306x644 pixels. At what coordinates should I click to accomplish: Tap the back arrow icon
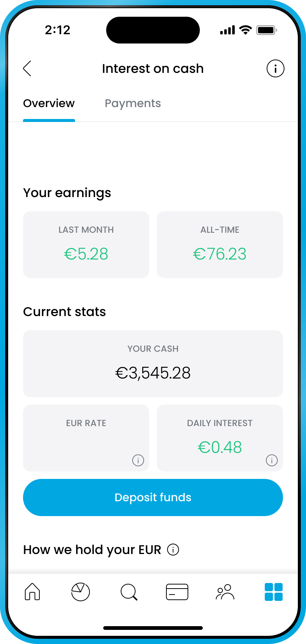[x=27, y=68]
